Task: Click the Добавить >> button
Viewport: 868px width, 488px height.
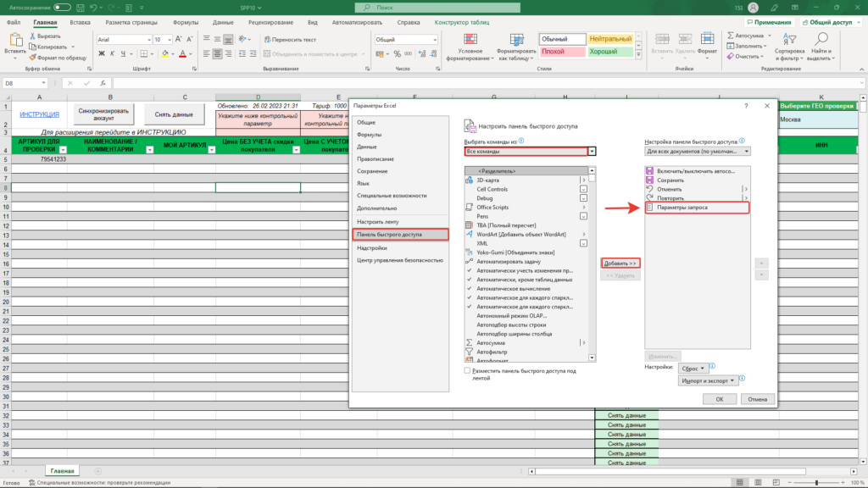Action: click(620, 263)
